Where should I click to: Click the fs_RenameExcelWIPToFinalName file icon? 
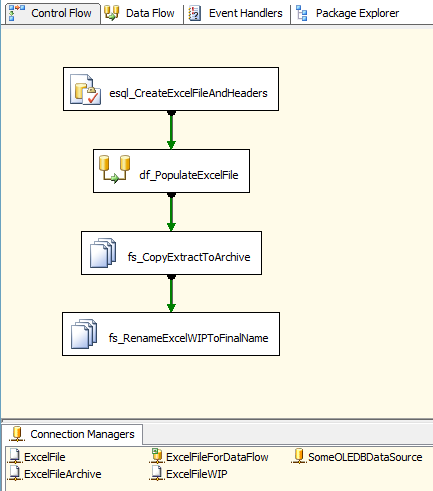(84, 334)
